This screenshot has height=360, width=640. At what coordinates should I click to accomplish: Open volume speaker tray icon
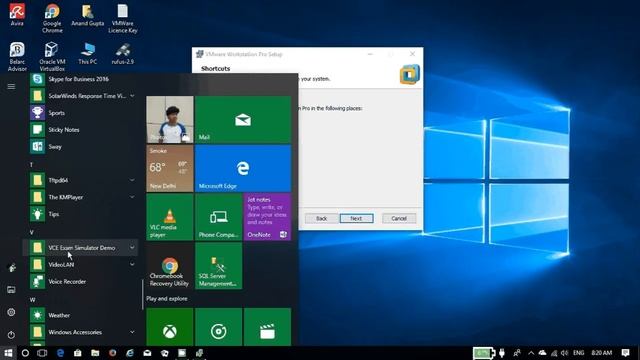click(x=564, y=353)
